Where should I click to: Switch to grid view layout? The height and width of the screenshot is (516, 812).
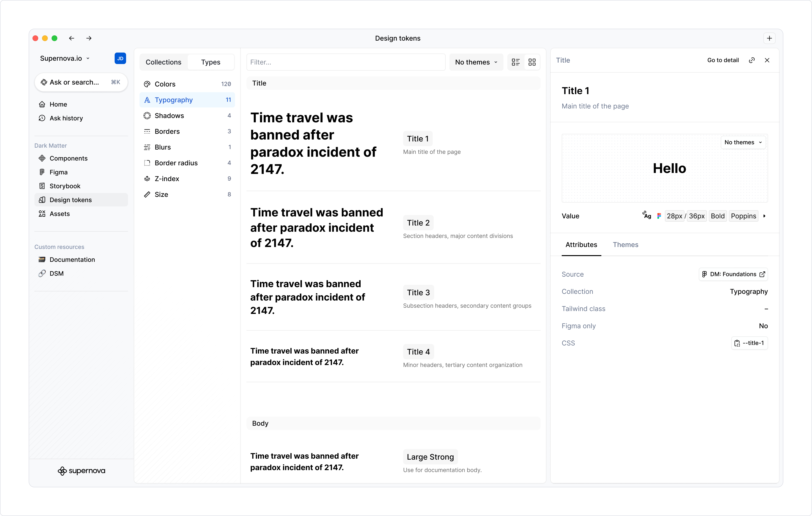(x=532, y=62)
